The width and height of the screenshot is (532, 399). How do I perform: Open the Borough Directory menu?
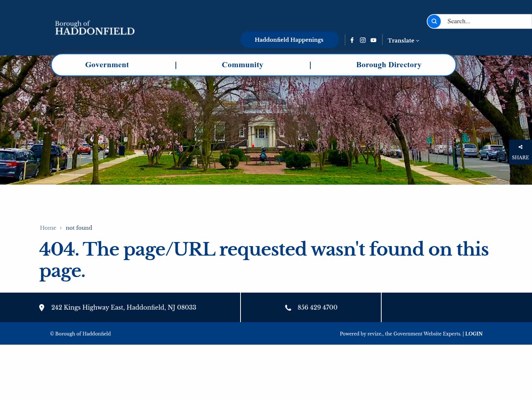(389, 65)
